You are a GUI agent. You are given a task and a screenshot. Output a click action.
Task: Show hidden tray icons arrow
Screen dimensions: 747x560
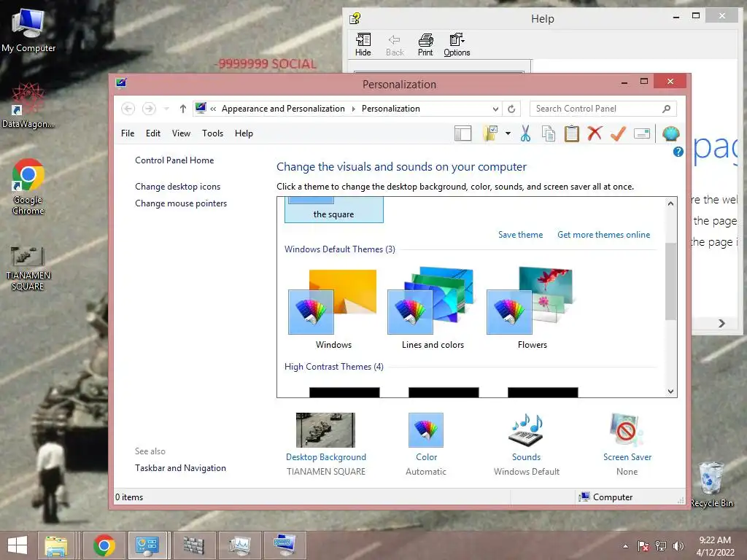click(625, 546)
